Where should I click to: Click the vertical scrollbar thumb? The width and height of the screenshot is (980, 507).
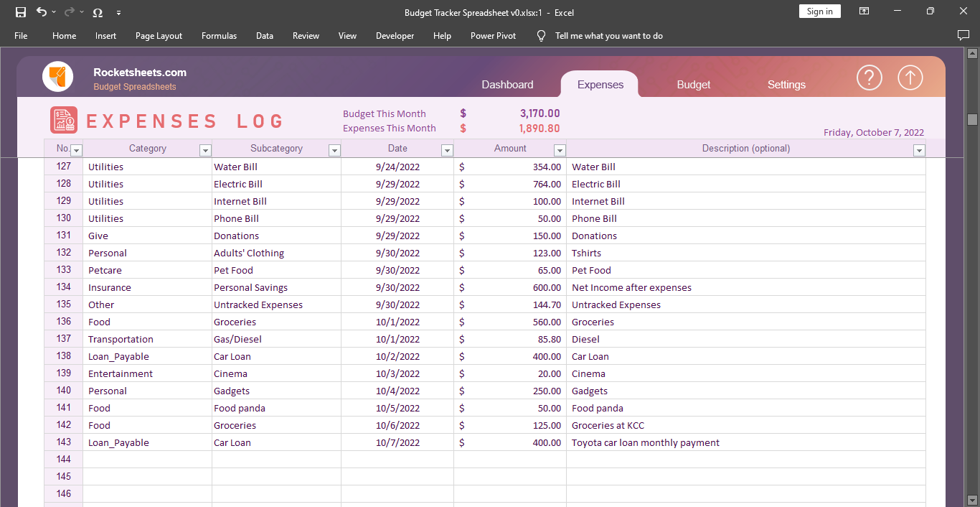[973, 119]
